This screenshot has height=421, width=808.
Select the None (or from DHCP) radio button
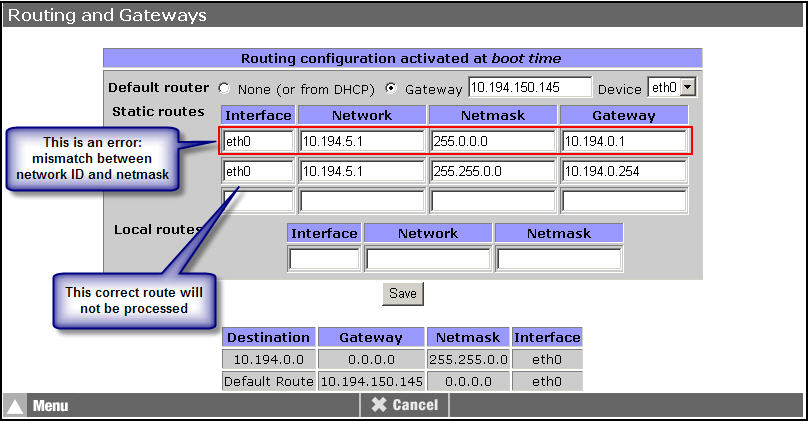pyautogui.click(x=224, y=88)
